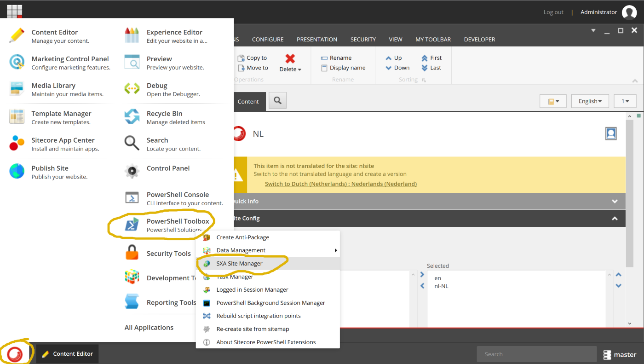Select Re-create site from sitemap
Image resolution: width=644 pixels, height=364 pixels.
coord(268,329)
